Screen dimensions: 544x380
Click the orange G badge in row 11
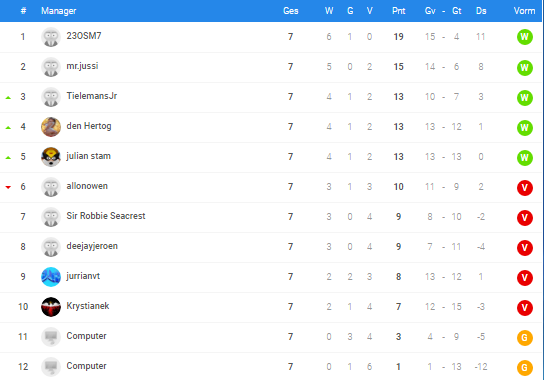[525, 337]
